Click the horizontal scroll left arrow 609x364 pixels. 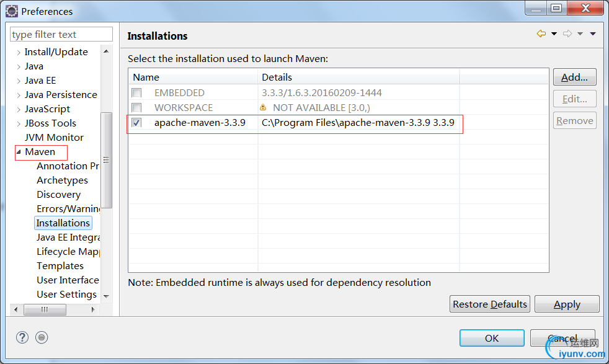click(16, 309)
